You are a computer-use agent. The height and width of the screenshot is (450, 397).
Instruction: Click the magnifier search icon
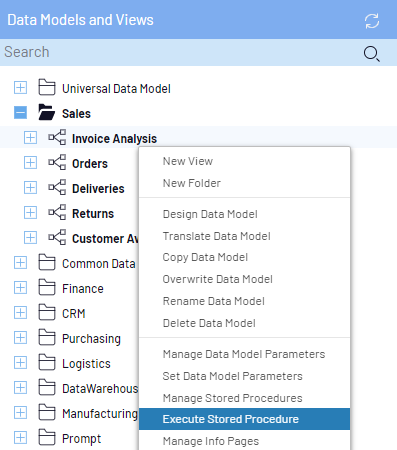click(371, 54)
